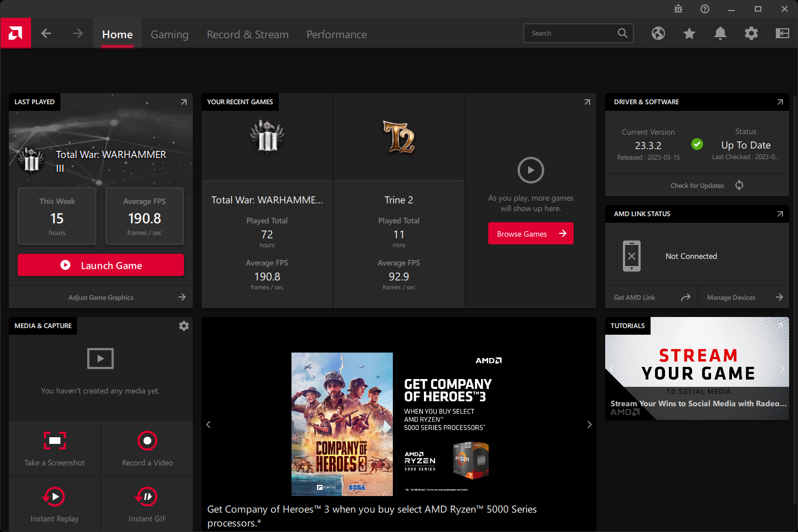Click the Browse Games button
Screen dimensions: 798x532
531,233
